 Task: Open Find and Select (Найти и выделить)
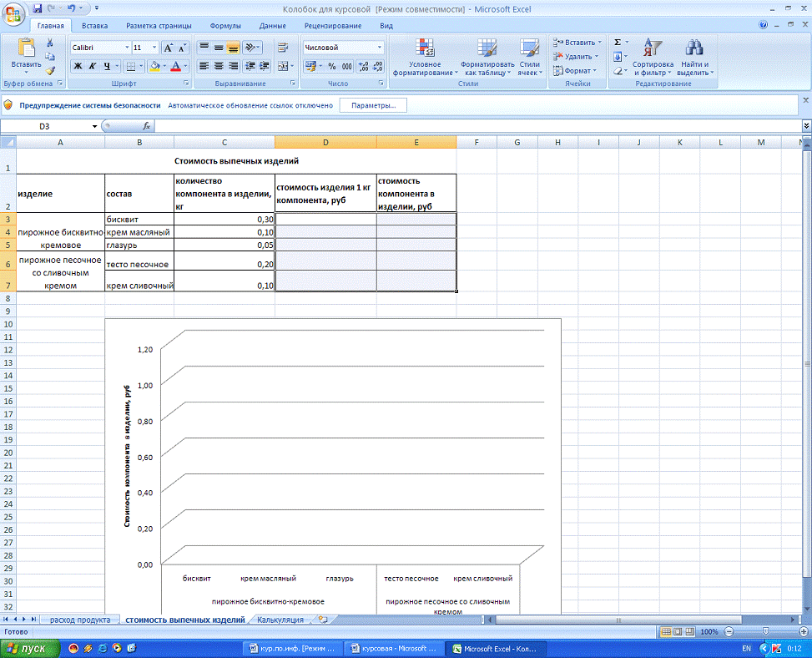(693, 57)
